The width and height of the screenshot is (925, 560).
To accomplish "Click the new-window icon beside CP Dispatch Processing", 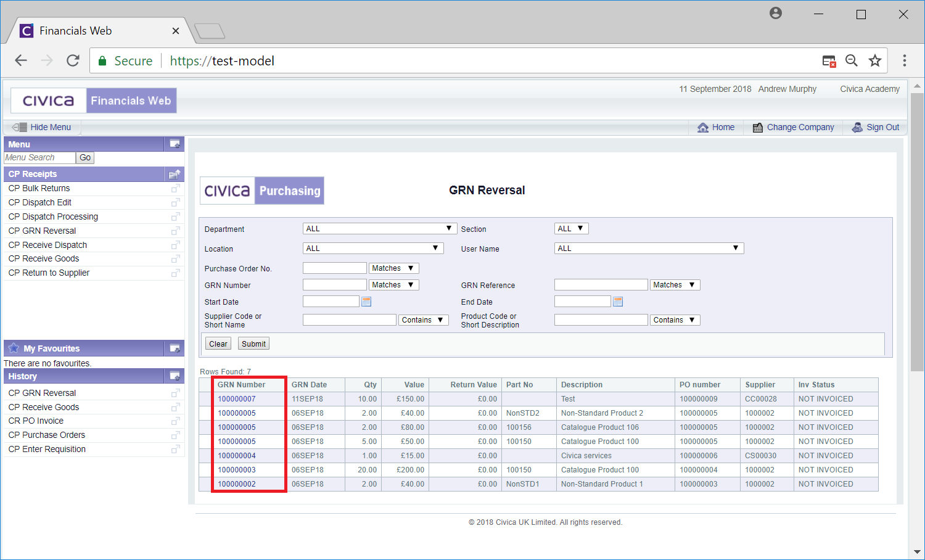I will [176, 216].
